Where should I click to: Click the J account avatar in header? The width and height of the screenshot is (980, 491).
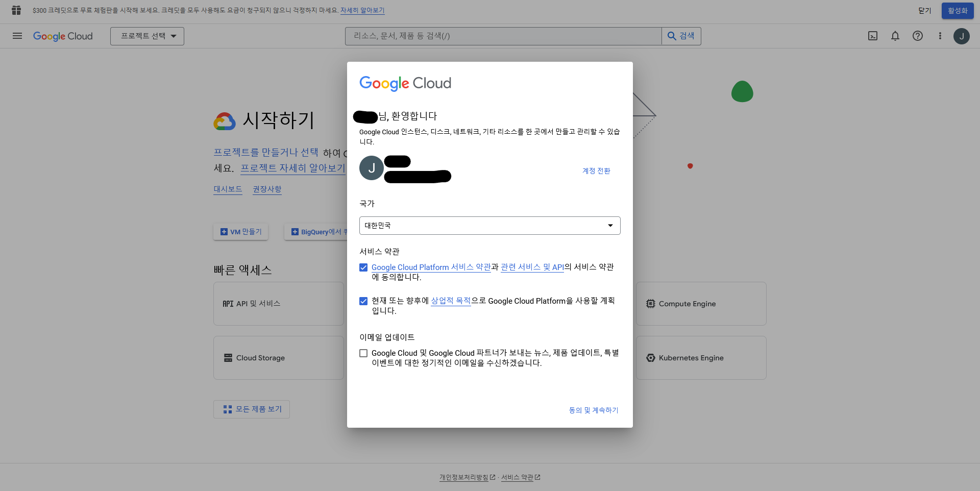[962, 36]
